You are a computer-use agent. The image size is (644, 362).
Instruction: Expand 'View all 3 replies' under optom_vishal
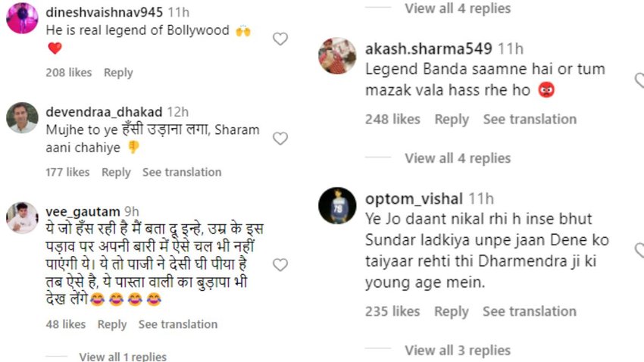458,351
